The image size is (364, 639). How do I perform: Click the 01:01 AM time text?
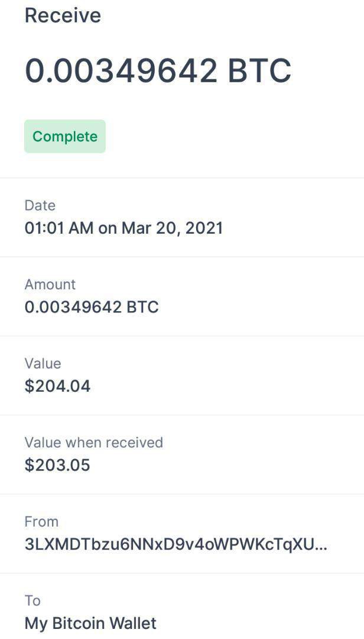pyautogui.click(x=58, y=228)
